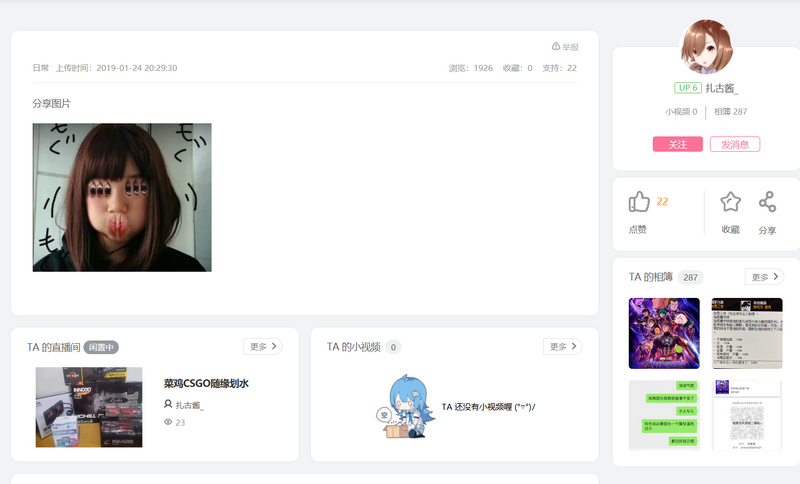
Task: Click the TA 的小视频 heading
Action: 354,347
